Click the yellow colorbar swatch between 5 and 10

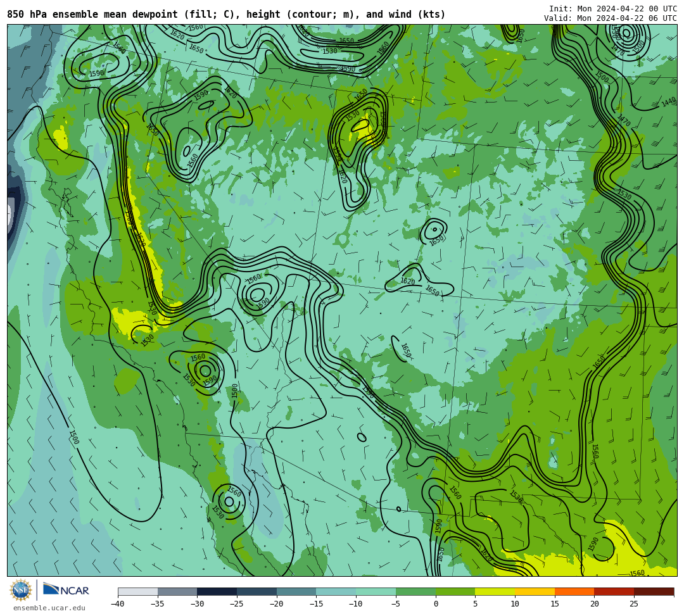coord(495,591)
